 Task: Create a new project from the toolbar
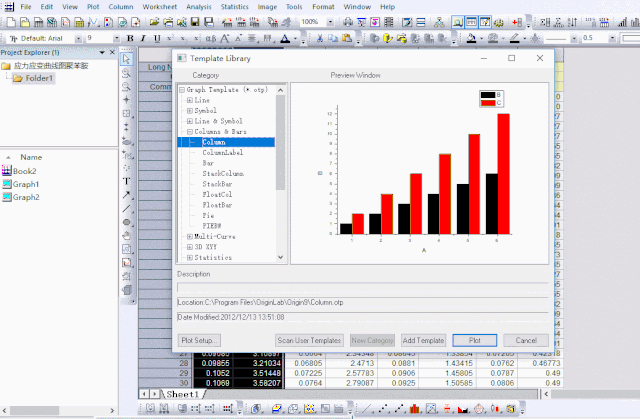point(11,22)
